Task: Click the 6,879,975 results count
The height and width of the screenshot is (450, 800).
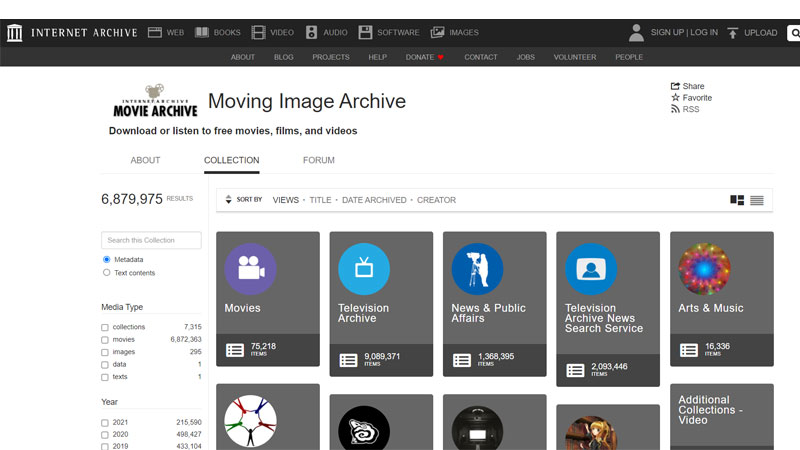Action: [x=132, y=199]
